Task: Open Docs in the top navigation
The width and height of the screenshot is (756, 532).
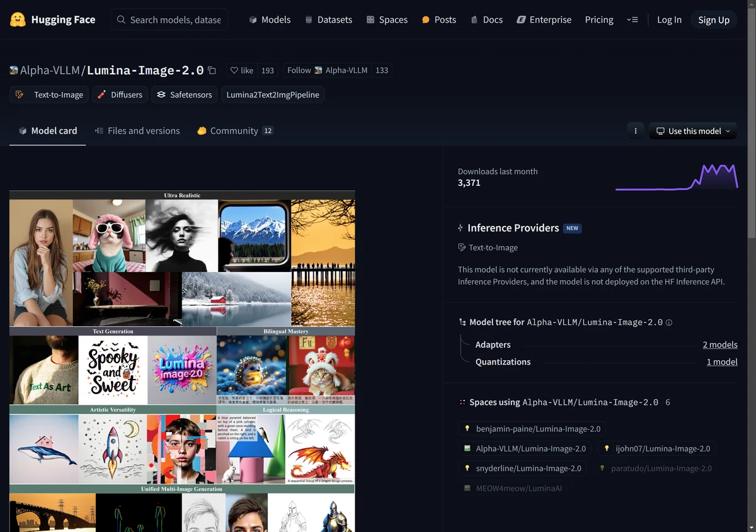Action: (486, 20)
